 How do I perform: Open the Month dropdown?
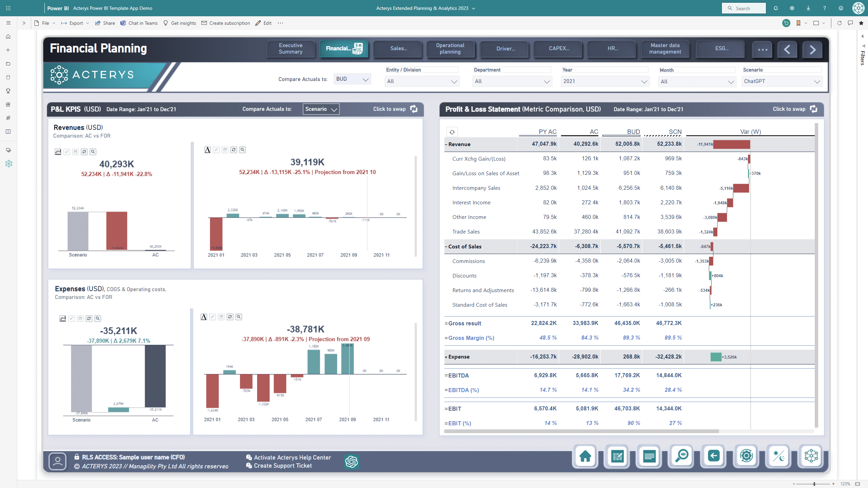pos(697,82)
